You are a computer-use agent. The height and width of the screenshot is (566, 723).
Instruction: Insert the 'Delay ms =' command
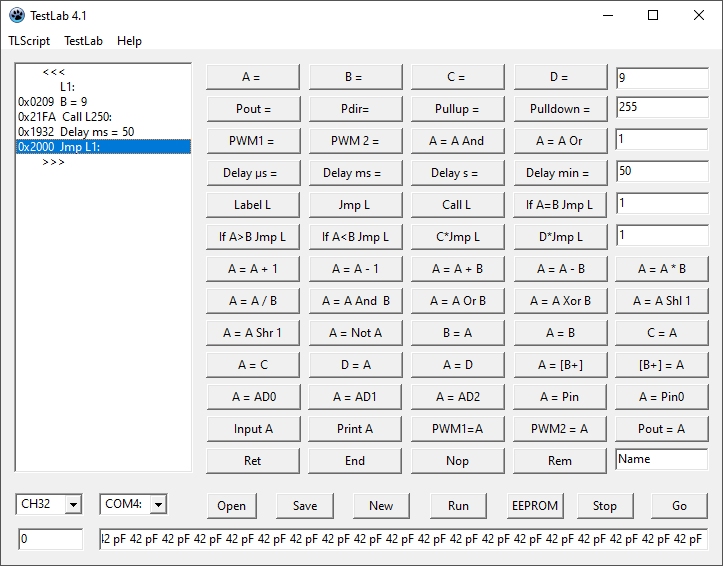(352, 173)
